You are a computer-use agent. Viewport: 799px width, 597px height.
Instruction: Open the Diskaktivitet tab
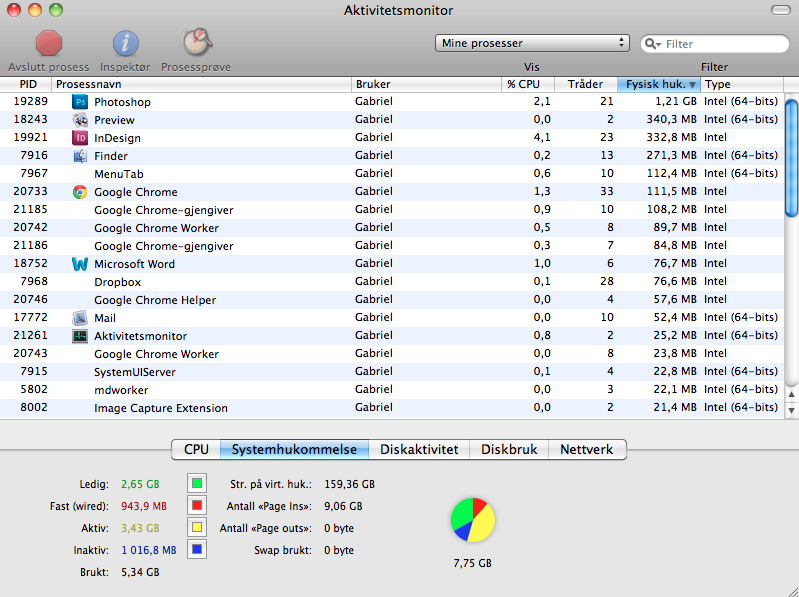[x=419, y=449]
